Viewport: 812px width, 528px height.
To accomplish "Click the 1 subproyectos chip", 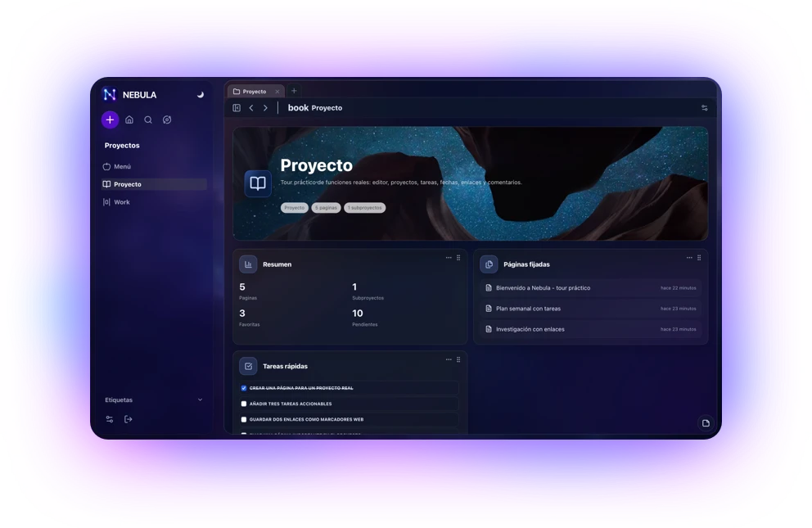I will [364, 208].
